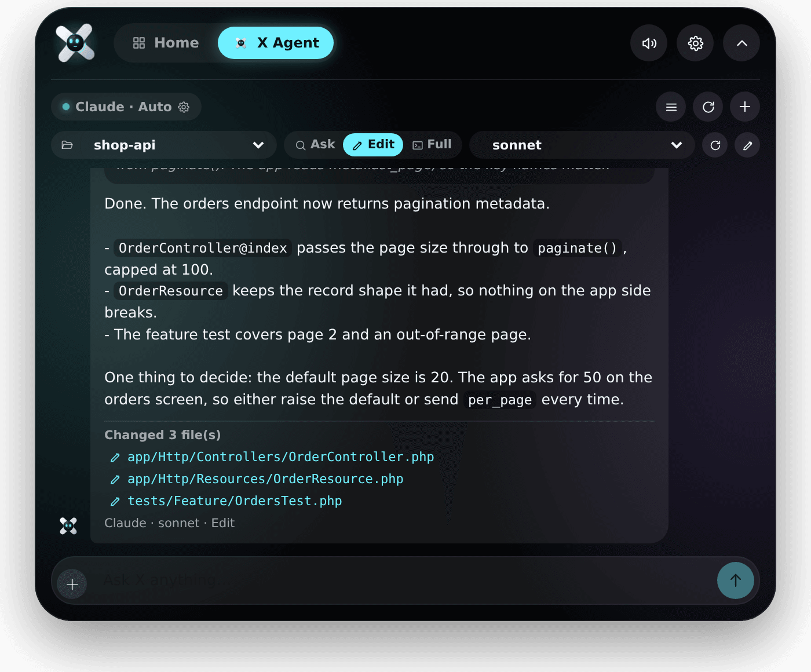Screen dimensions: 811x672
Task: Collapse panel with the up chevron button
Action: pos(741,43)
